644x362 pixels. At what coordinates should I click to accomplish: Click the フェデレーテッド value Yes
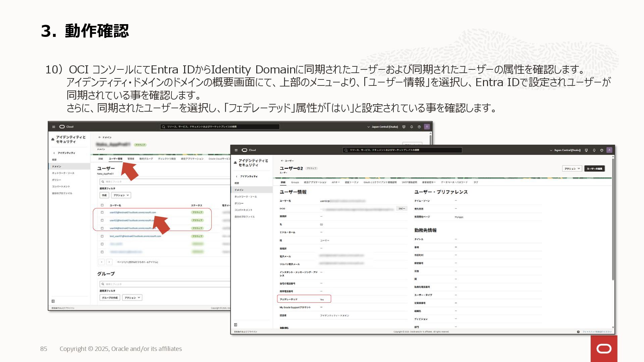(322, 300)
